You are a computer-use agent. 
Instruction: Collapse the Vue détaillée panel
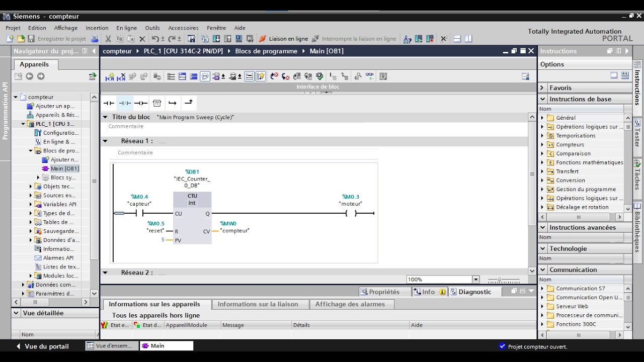pos(16,313)
